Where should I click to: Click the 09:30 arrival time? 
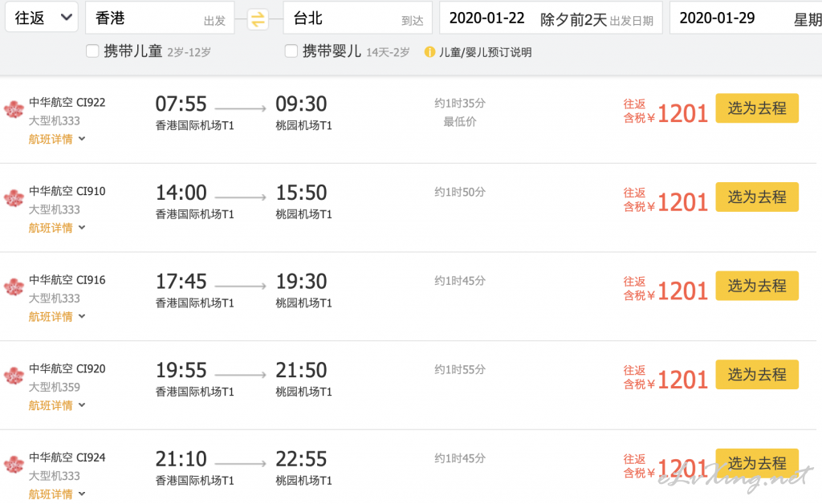302,104
